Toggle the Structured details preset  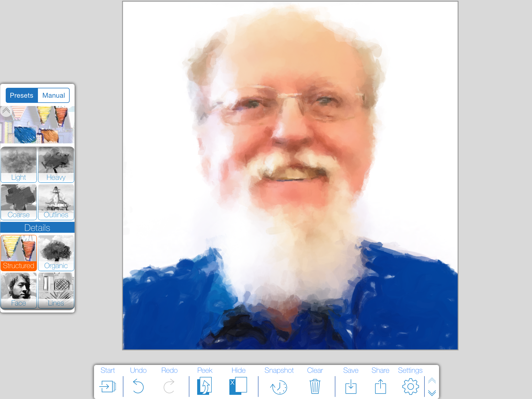tap(19, 253)
